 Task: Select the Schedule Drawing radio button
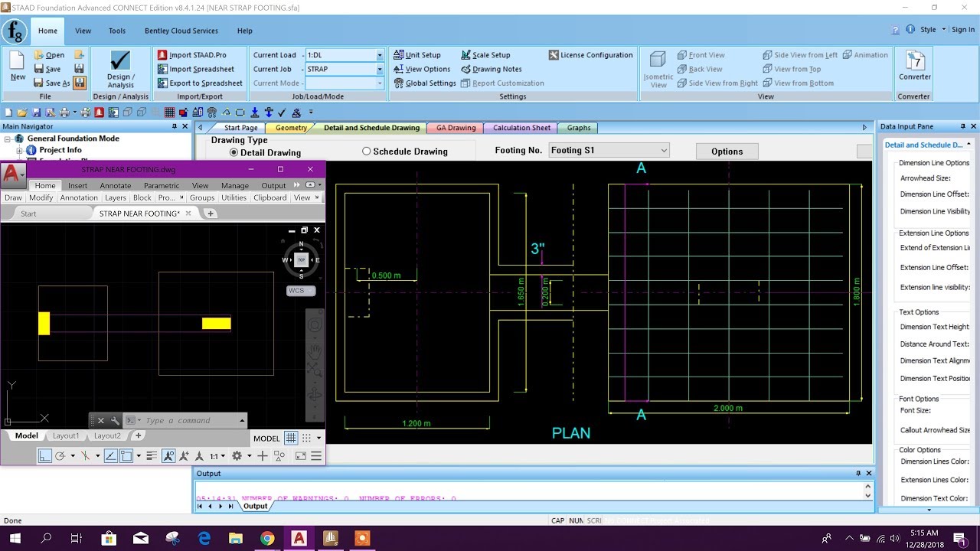[x=367, y=150]
